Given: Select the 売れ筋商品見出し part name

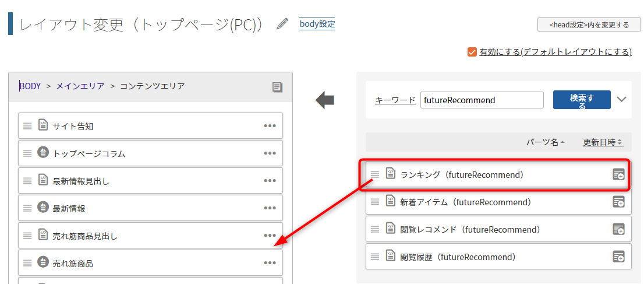Looking at the screenshot, I should [x=85, y=236].
